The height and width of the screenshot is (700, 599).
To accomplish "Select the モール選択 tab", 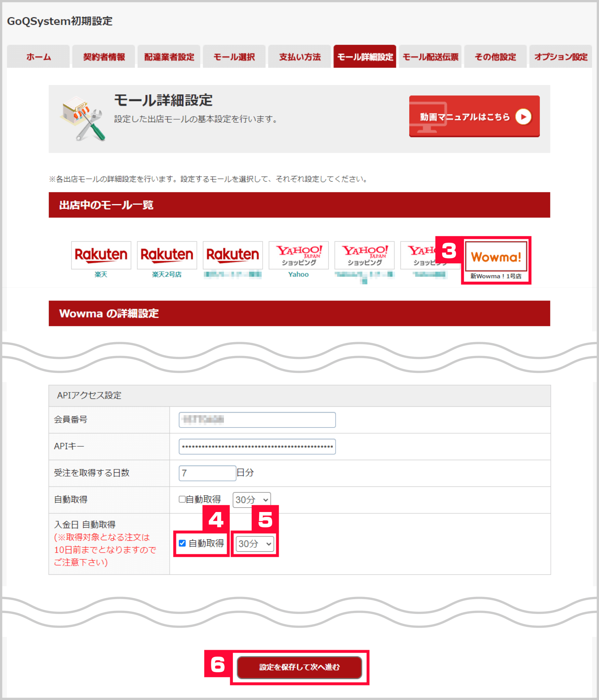I will pyautogui.click(x=234, y=56).
